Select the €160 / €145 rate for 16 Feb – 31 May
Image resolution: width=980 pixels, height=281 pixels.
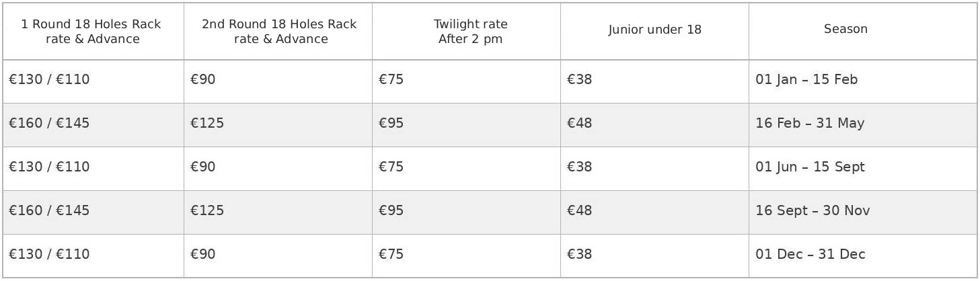point(49,124)
